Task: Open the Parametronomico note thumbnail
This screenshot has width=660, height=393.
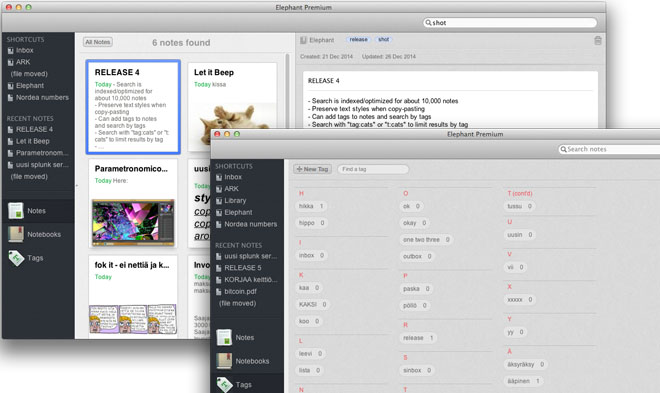Action: click(133, 223)
